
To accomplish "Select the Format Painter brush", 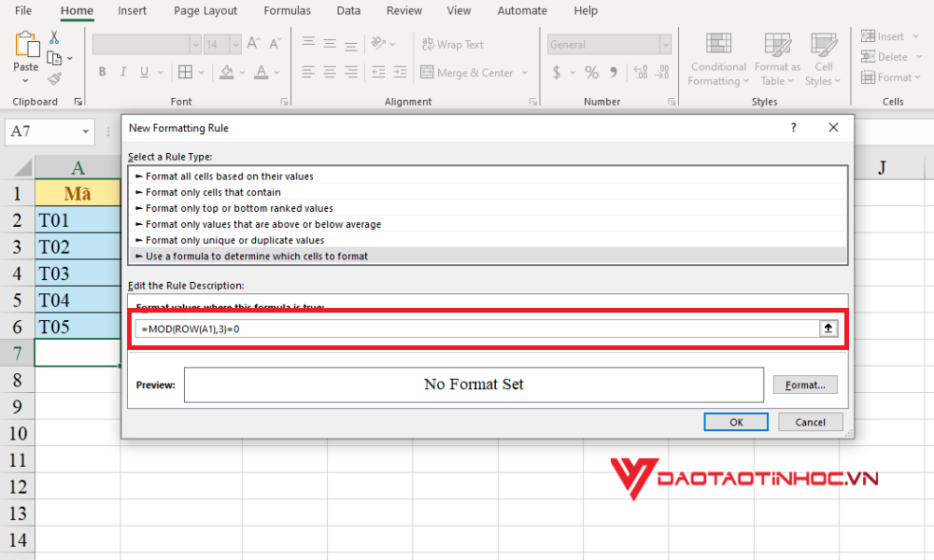I will (x=54, y=78).
